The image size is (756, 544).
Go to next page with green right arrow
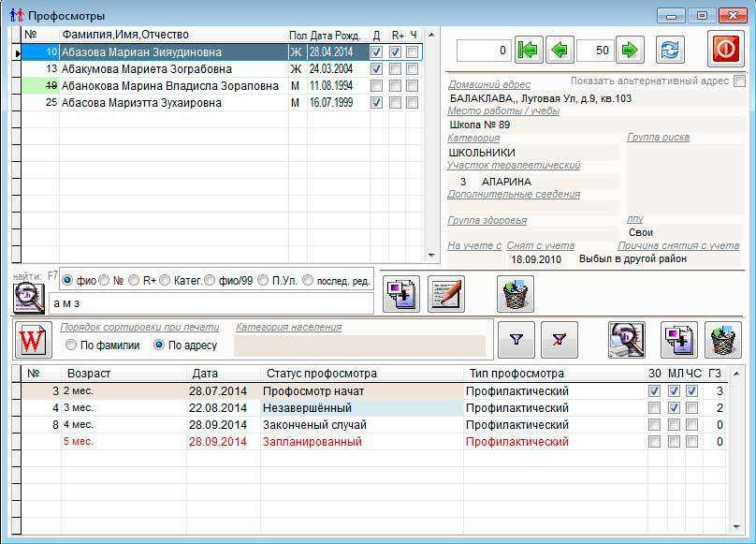(630, 50)
